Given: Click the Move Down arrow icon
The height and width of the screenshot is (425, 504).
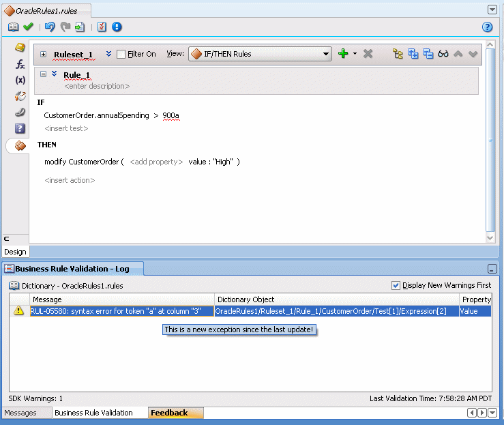Looking at the screenshot, I should click(x=473, y=54).
